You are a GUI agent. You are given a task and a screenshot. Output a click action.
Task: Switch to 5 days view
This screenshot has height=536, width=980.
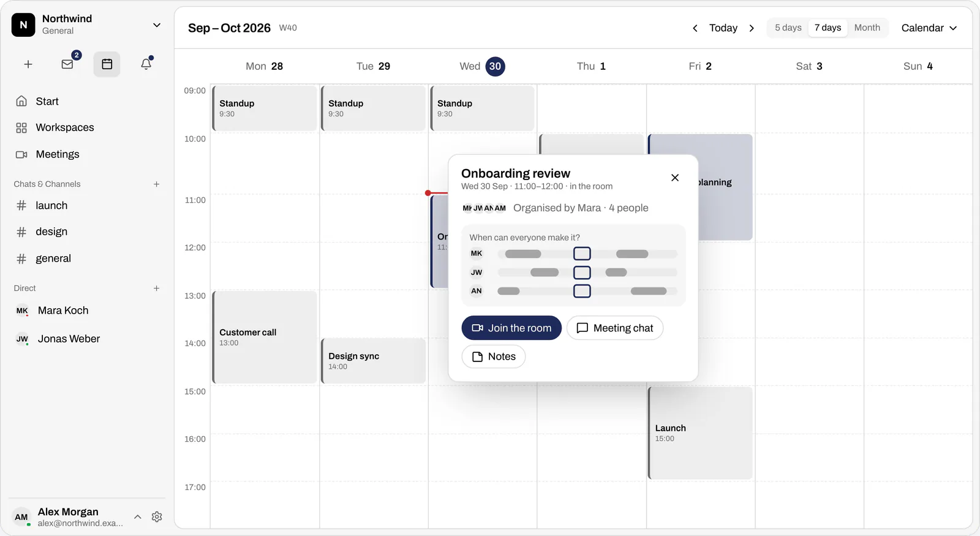coord(788,28)
